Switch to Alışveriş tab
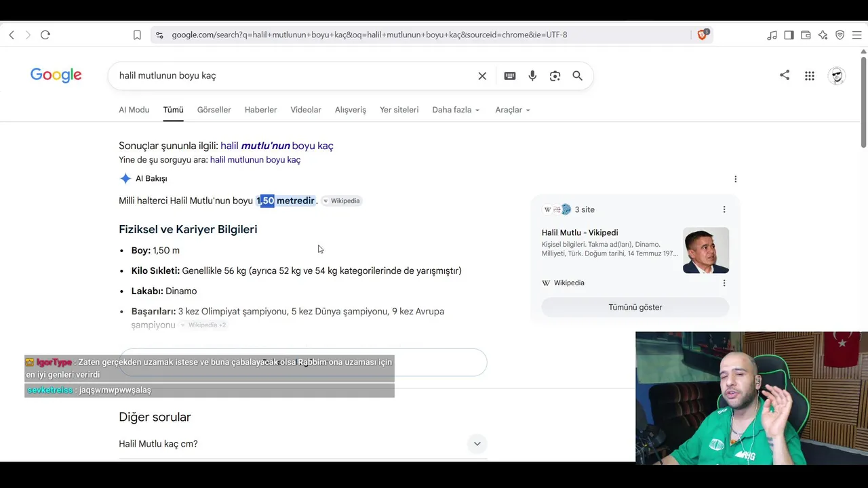The width and height of the screenshot is (868, 488). click(x=351, y=110)
